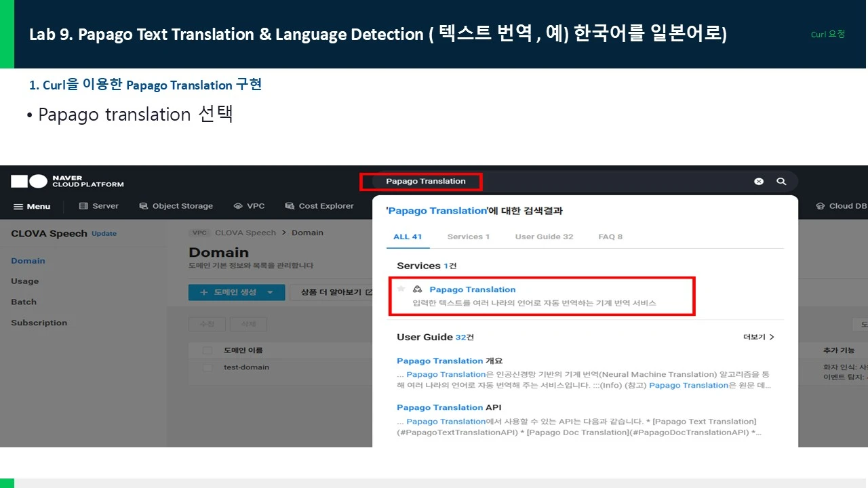This screenshot has height=488, width=868.
Task: Open the hamburger Menu
Action: pos(32,206)
